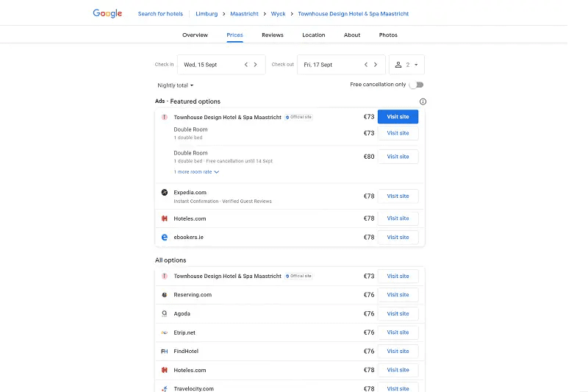Screen dimensions: 588x392
Task: Go to previous check-out date
Action: [x=366, y=65]
